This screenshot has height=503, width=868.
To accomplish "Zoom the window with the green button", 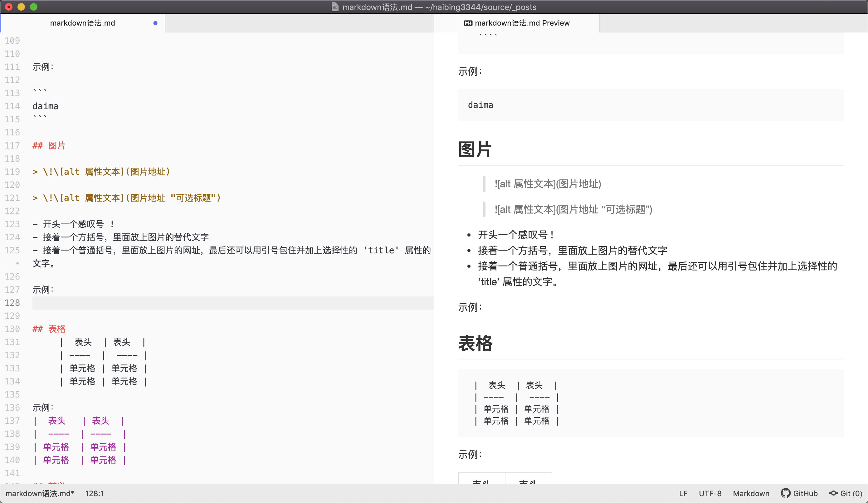I will pos(34,7).
